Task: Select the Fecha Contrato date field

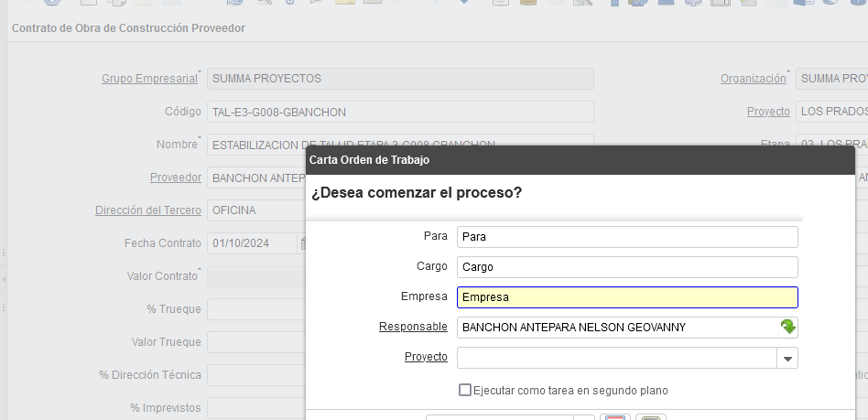Action: (x=253, y=243)
